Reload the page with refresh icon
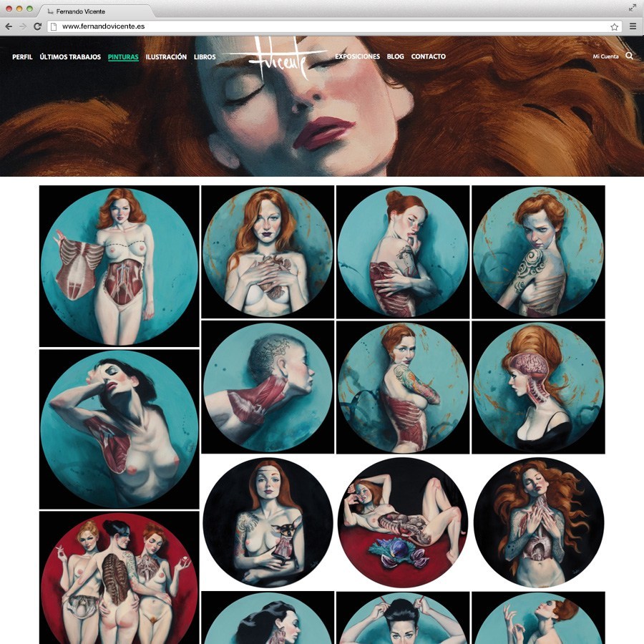Screen dimensions: 644x644 (37, 26)
